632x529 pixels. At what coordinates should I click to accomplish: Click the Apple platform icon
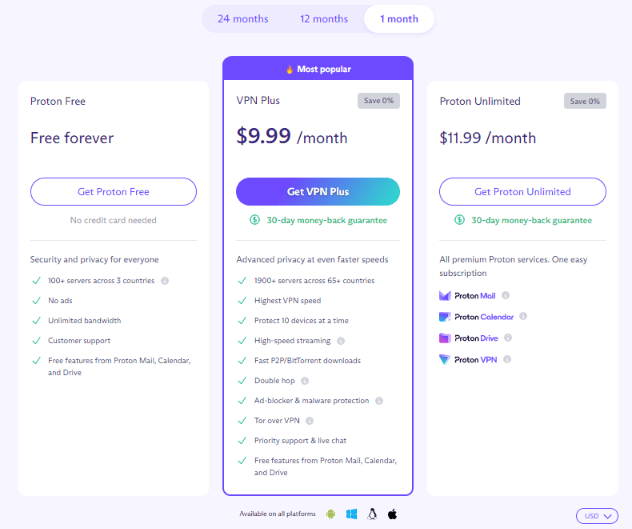392,514
